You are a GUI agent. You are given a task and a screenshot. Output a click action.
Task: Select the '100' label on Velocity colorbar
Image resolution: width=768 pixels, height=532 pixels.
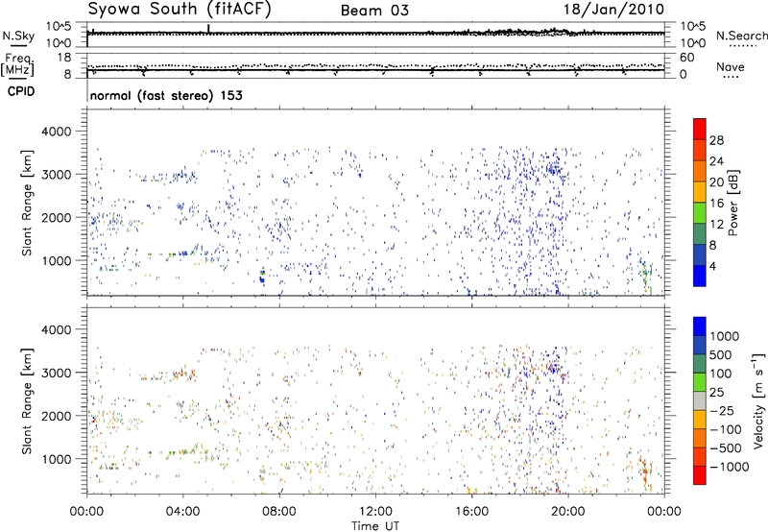[721, 374]
